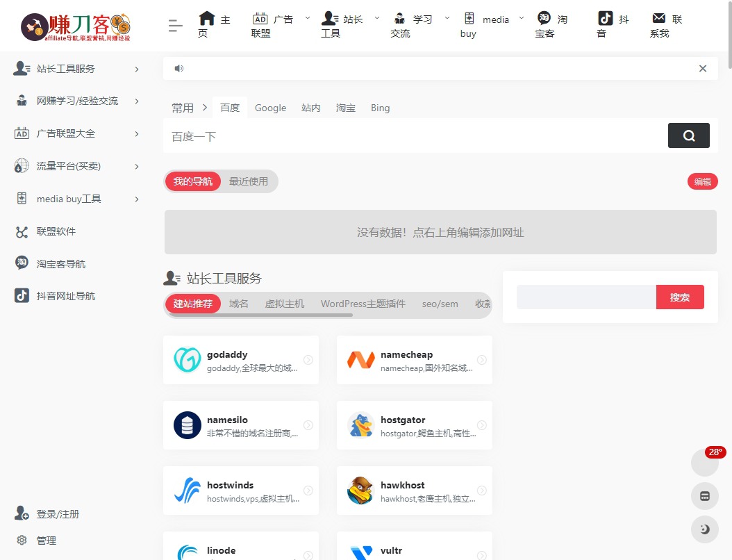
Task: Open the linode site card
Action: [x=241, y=546]
